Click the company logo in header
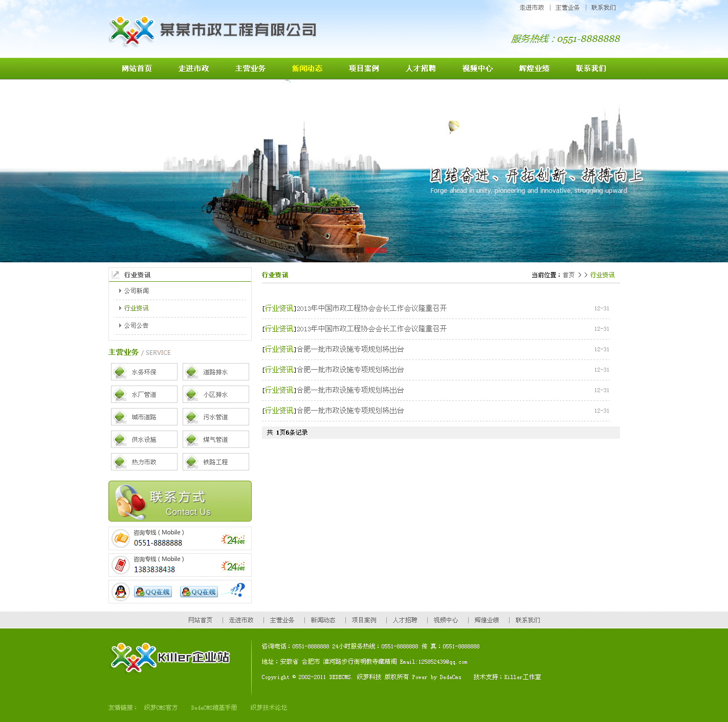The width and height of the screenshot is (728, 722). point(212,30)
